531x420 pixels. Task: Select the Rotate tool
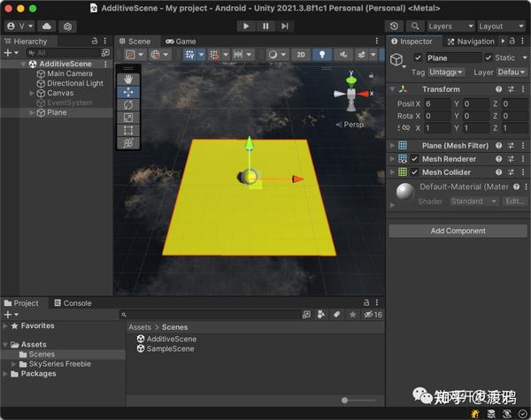(128, 105)
